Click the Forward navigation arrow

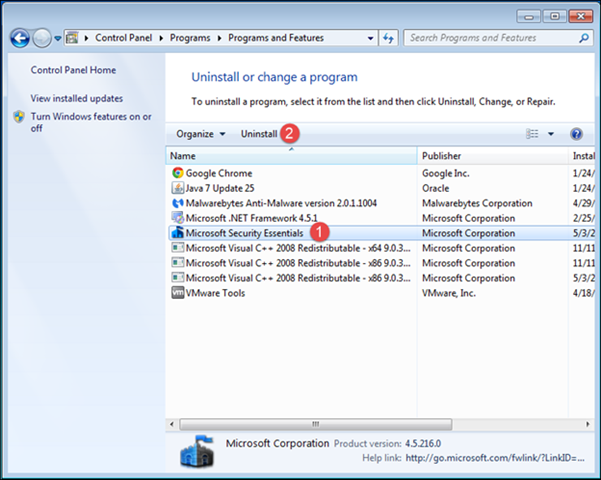[x=42, y=38]
